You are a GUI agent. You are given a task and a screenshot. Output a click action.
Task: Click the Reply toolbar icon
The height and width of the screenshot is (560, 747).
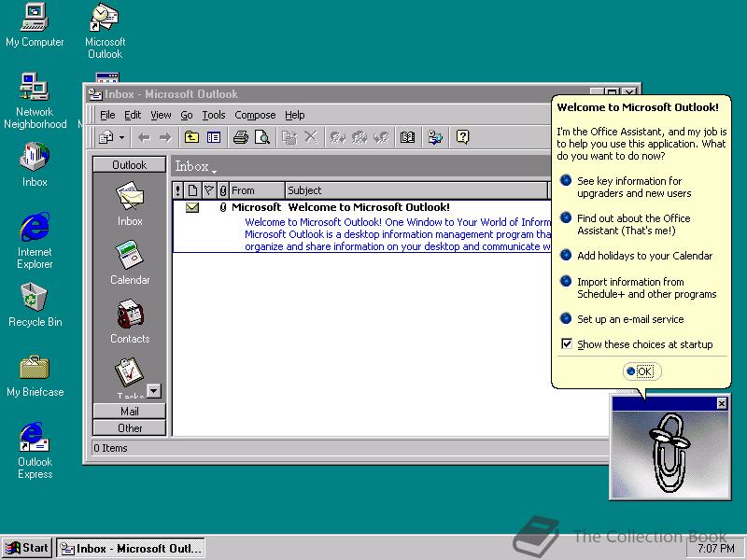point(338,137)
